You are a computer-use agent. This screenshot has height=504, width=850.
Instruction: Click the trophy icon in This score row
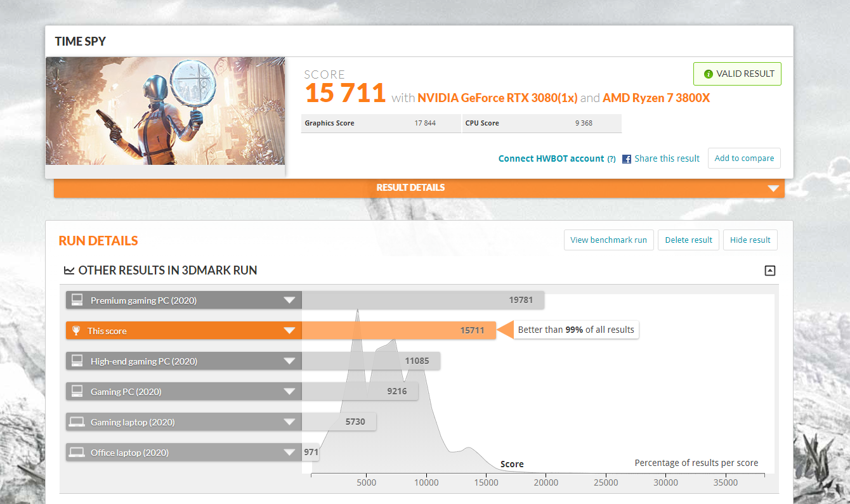point(76,331)
